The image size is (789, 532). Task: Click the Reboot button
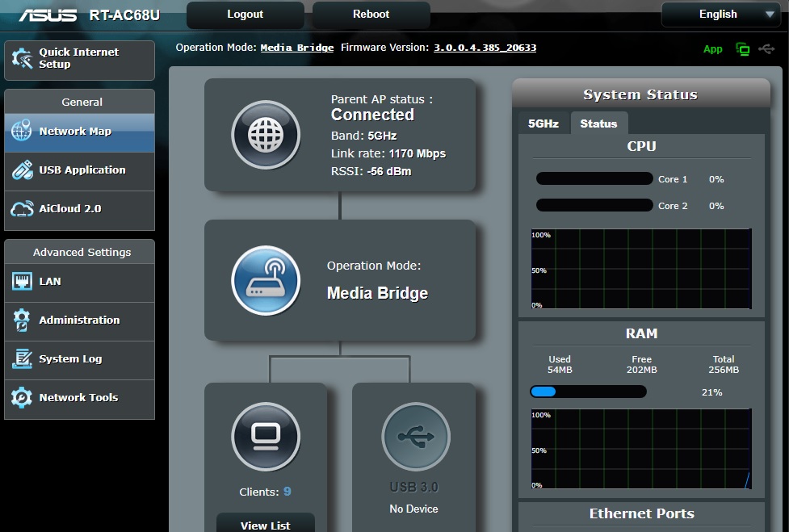(371, 15)
